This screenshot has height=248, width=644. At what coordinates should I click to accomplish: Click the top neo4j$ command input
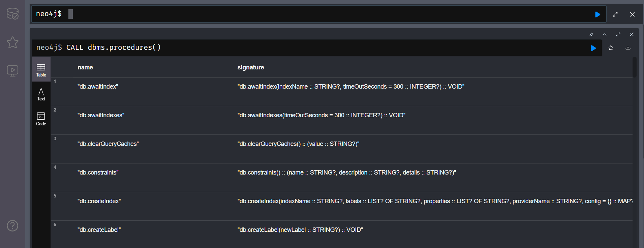coord(319,14)
